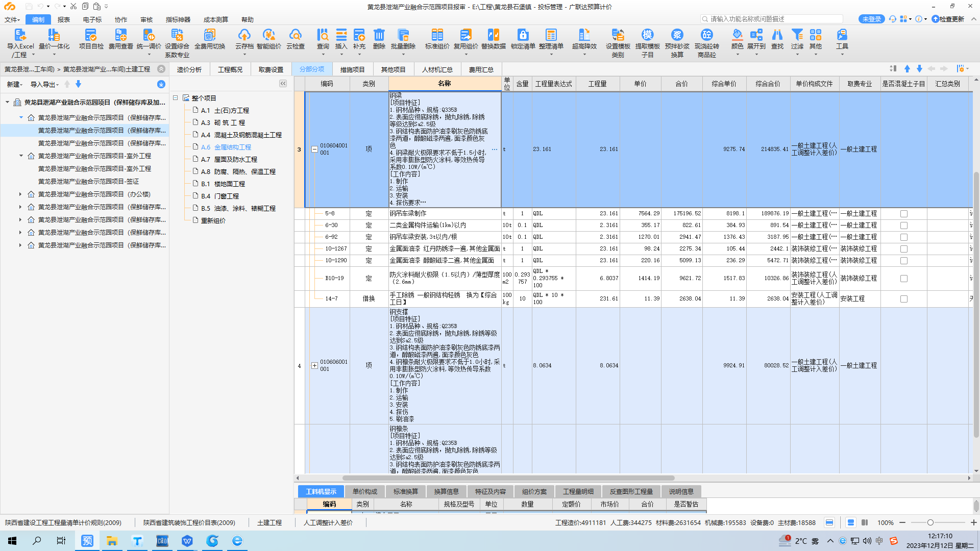The width and height of the screenshot is (980, 551).
Task: Tick 是否混凝土子目 checkbox for row 14-7
Action: tap(903, 299)
